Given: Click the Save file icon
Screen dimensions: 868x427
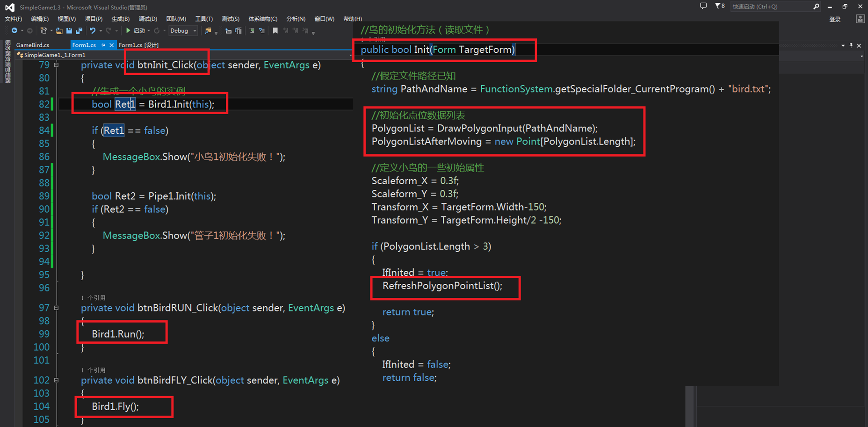Looking at the screenshot, I should pos(69,31).
